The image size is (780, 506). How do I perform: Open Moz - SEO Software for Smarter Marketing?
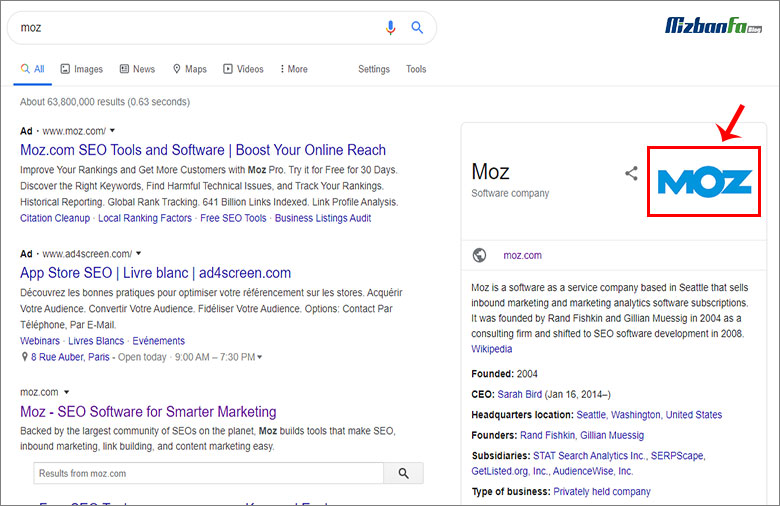click(x=148, y=411)
